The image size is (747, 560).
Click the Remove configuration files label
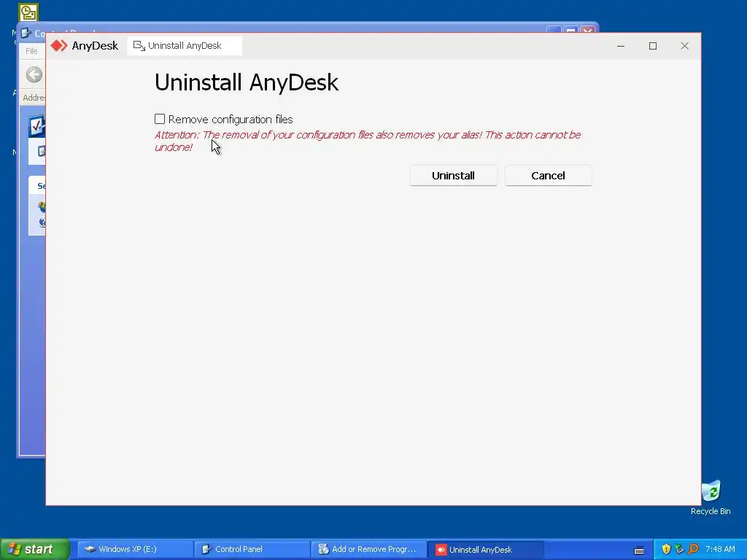point(231,120)
